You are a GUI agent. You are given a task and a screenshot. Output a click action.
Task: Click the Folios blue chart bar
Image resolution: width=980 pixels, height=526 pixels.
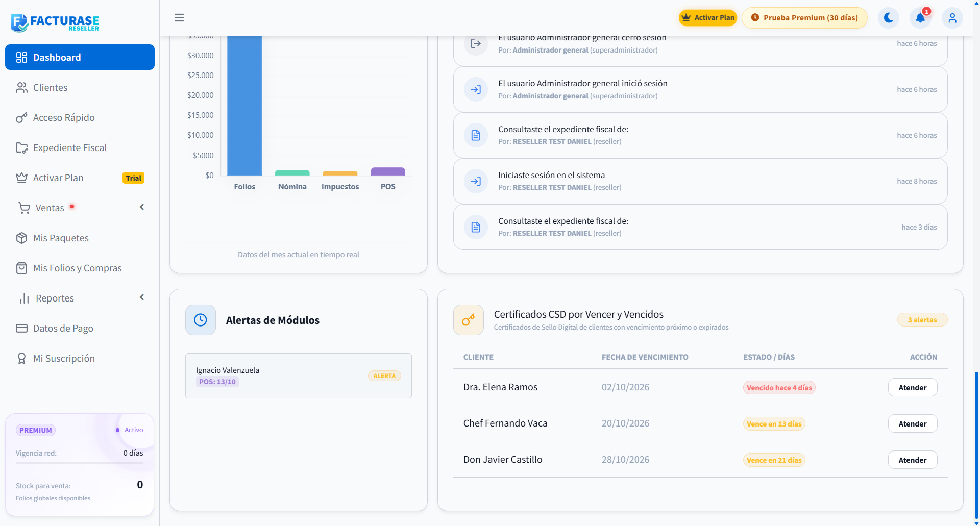tap(244, 106)
